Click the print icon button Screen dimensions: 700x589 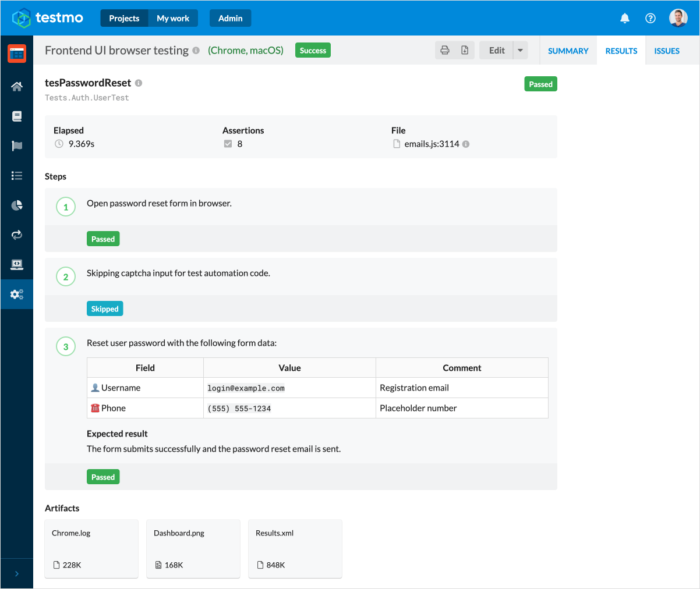pos(445,50)
